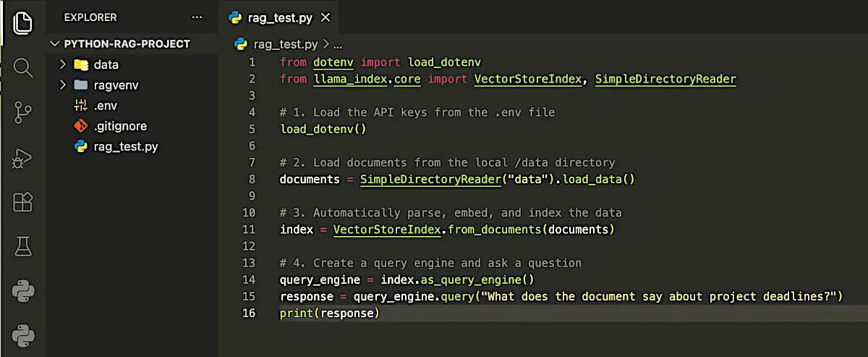Click the Python icon on rag_test.py tab

[x=234, y=17]
